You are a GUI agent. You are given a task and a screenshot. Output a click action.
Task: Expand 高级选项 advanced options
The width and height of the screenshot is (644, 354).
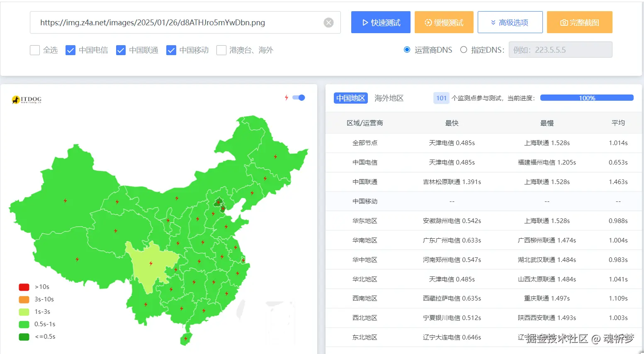(x=510, y=22)
